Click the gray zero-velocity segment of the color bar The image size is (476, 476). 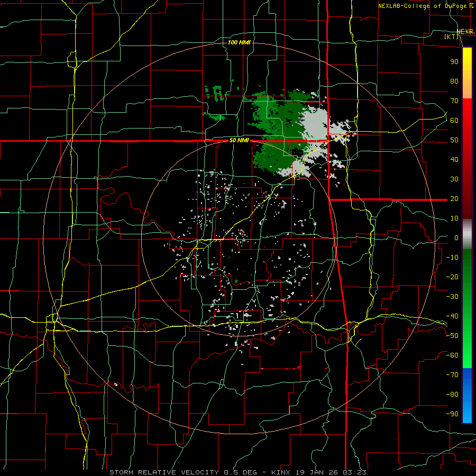click(467, 234)
